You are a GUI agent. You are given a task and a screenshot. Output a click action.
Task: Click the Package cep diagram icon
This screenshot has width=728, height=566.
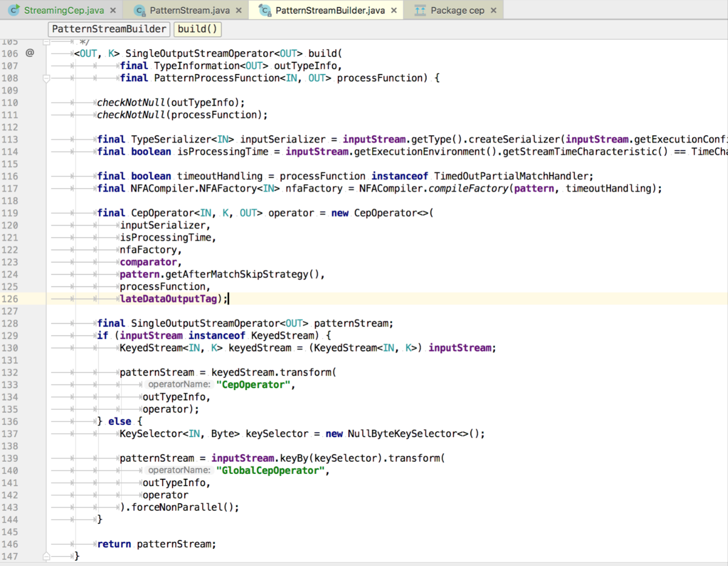(420, 10)
